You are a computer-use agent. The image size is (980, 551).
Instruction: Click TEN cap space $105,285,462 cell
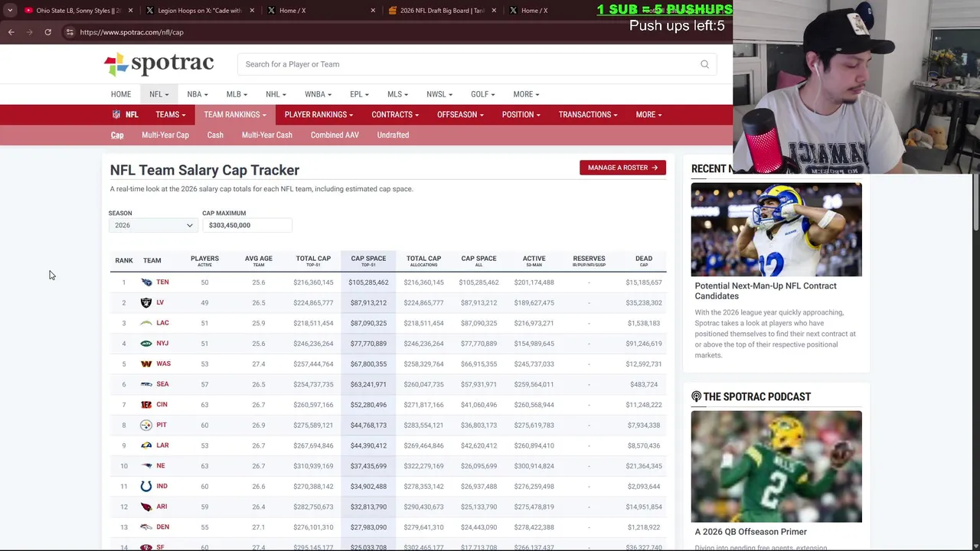(368, 282)
